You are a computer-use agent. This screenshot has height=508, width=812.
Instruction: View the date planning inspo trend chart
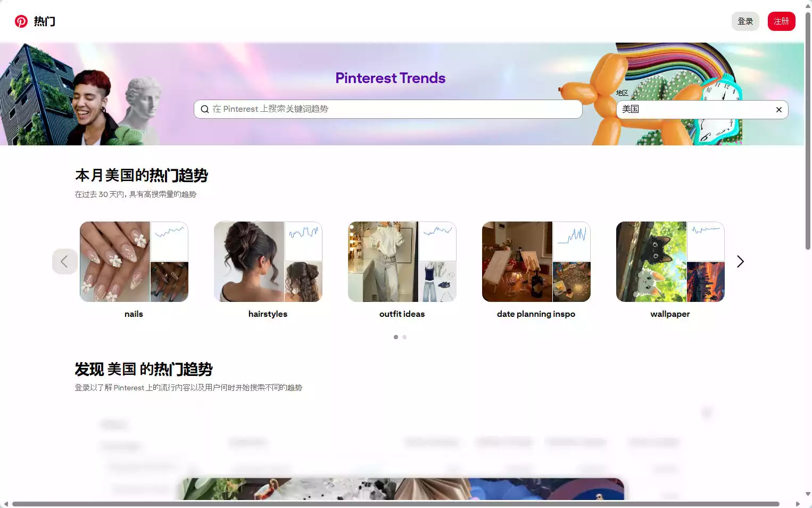click(x=572, y=241)
